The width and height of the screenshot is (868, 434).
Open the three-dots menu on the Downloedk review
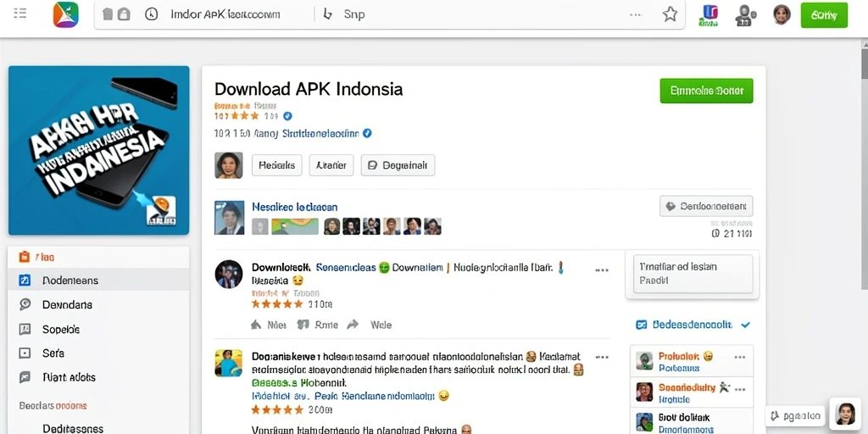[x=602, y=270]
